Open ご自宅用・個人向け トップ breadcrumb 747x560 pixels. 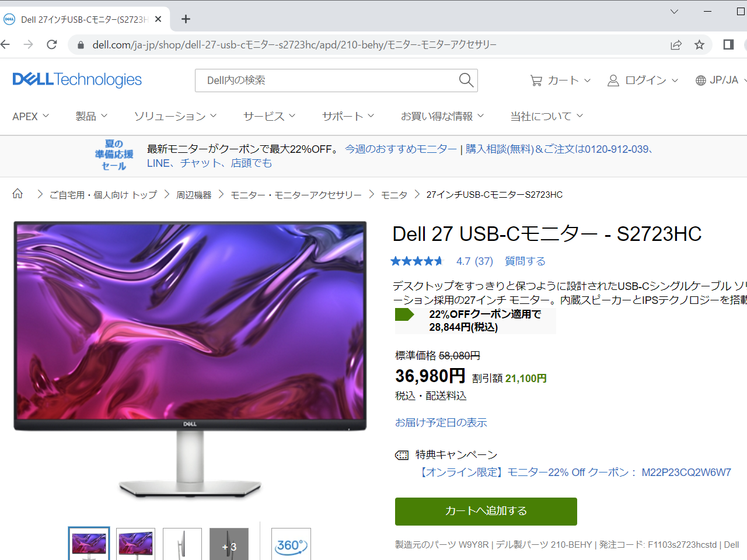coord(103,195)
